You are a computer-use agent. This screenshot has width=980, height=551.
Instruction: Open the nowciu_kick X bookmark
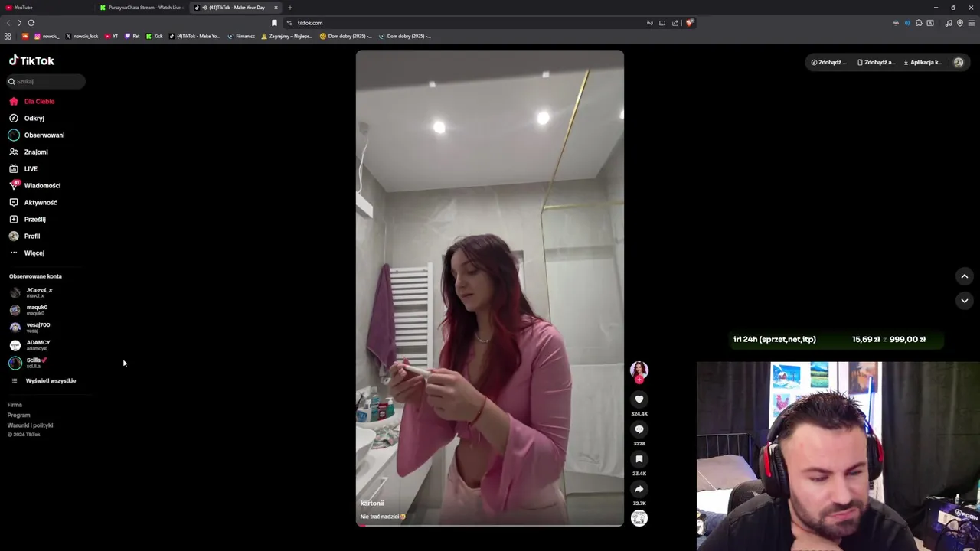[82, 36]
